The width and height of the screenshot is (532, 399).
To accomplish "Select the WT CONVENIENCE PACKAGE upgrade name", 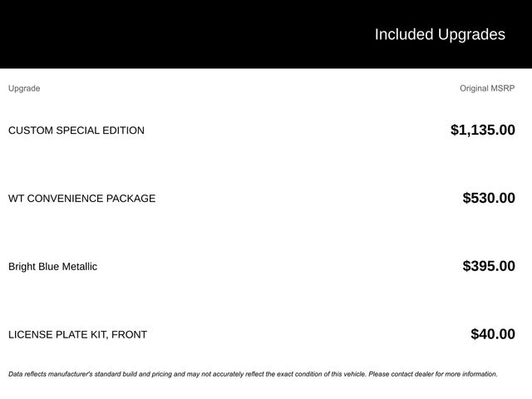I will pyautogui.click(x=81, y=199).
